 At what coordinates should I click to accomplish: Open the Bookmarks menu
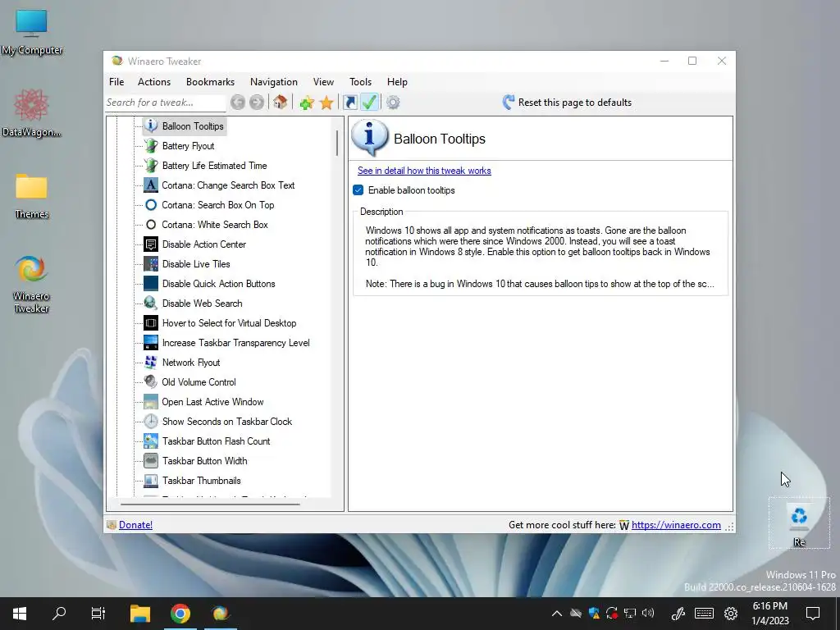(210, 82)
